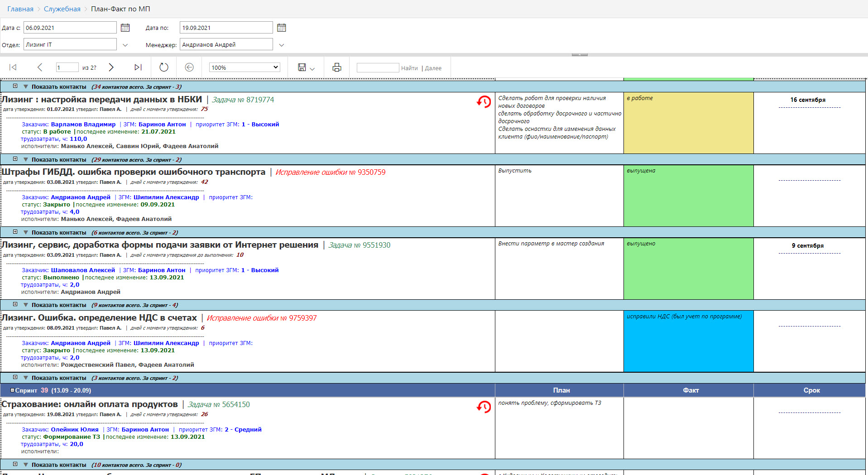
Task: Open the Менеджер dropdown list
Action: pyautogui.click(x=281, y=45)
